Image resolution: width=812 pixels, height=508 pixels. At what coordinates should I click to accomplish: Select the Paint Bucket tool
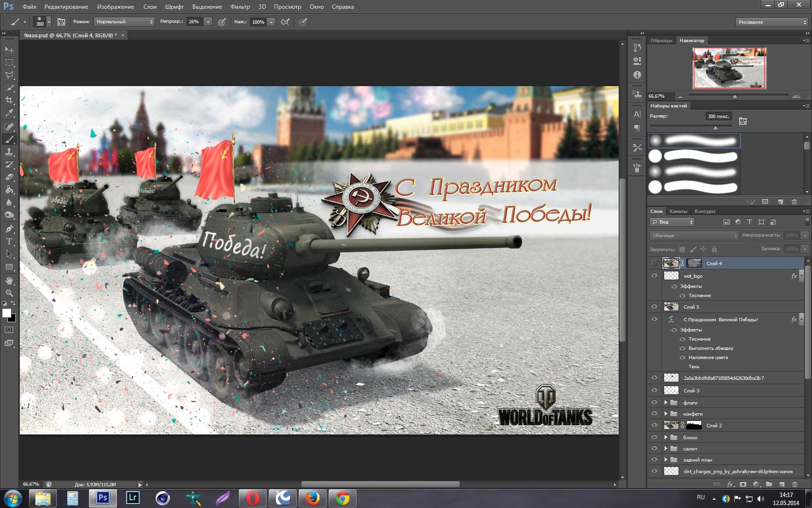9,190
